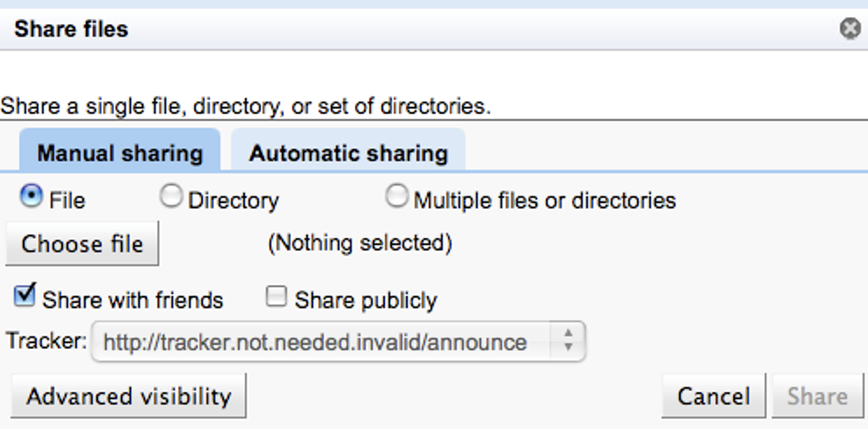This screenshot has width=868, height=429.
Task: Click the Tracker field label
Action: pos(46,341)
